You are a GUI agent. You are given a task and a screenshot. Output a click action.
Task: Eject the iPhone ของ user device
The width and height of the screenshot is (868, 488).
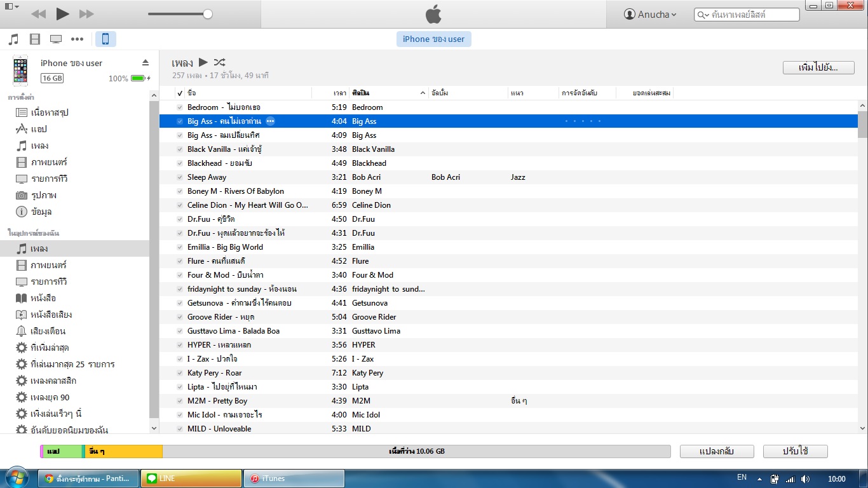145,63
